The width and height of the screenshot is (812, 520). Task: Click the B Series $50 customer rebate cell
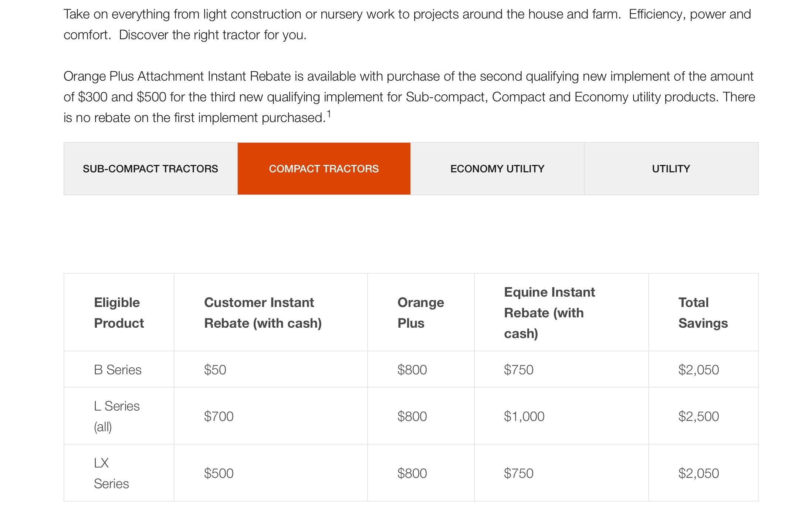click(x=215, y=369)
